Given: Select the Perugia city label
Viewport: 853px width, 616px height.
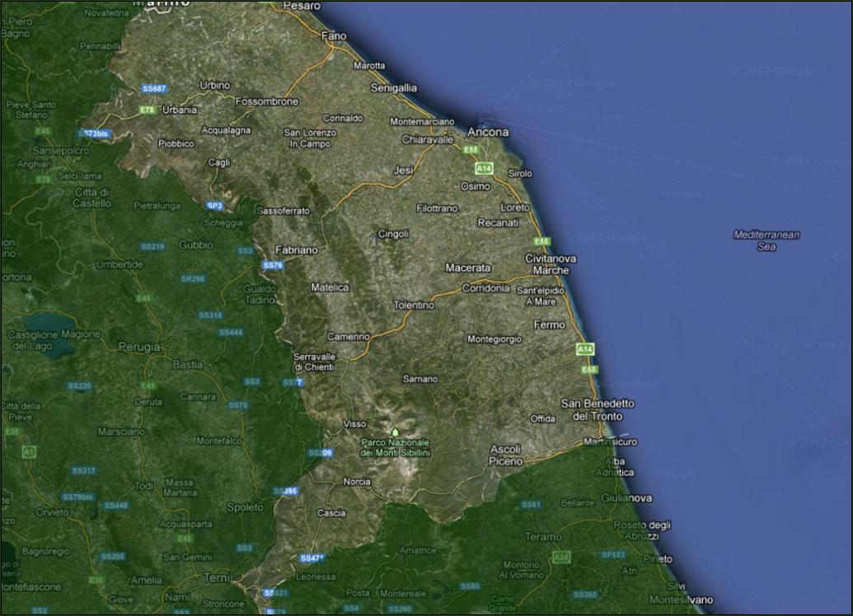Looking at the screenshot, I should (139, 348).
